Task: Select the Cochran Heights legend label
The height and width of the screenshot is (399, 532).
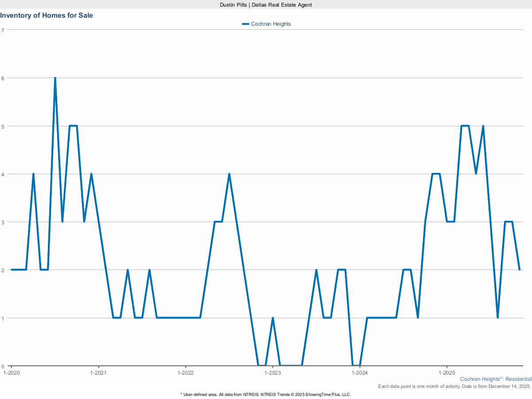Action: pos(270,24)
